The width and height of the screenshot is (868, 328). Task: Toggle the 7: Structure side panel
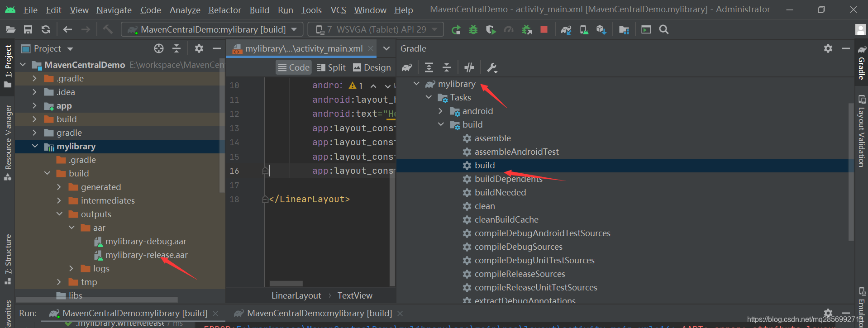pyautogui.click(x=8, y=259)
